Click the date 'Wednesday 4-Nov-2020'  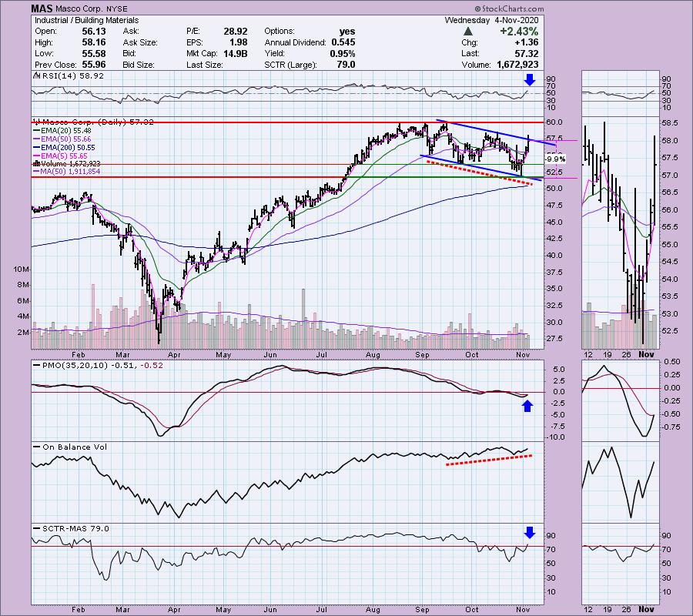pos(491,20)
